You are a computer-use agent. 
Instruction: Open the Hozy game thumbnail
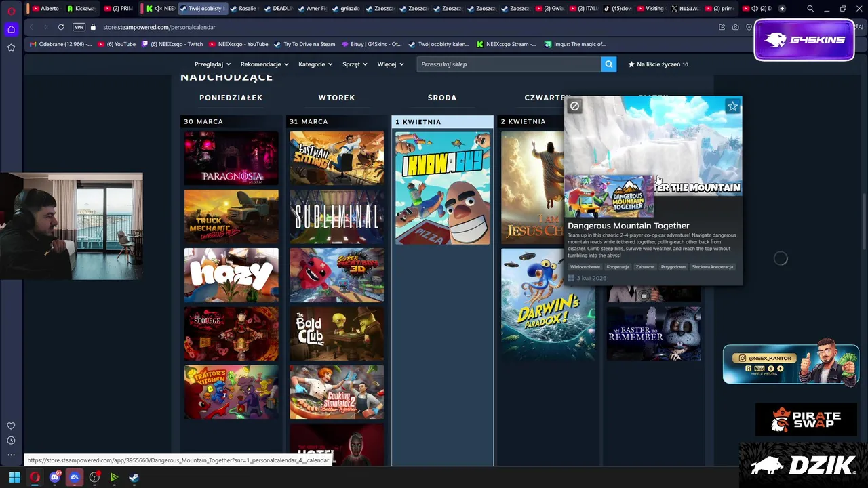pyautogui.click(x=231, y=274)
